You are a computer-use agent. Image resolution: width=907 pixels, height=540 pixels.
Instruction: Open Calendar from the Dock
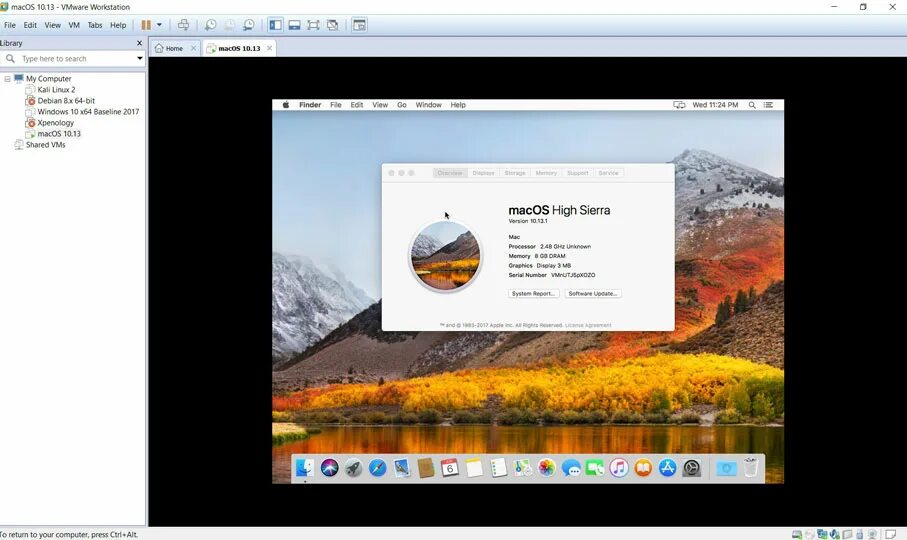click(x=449, y=467)
